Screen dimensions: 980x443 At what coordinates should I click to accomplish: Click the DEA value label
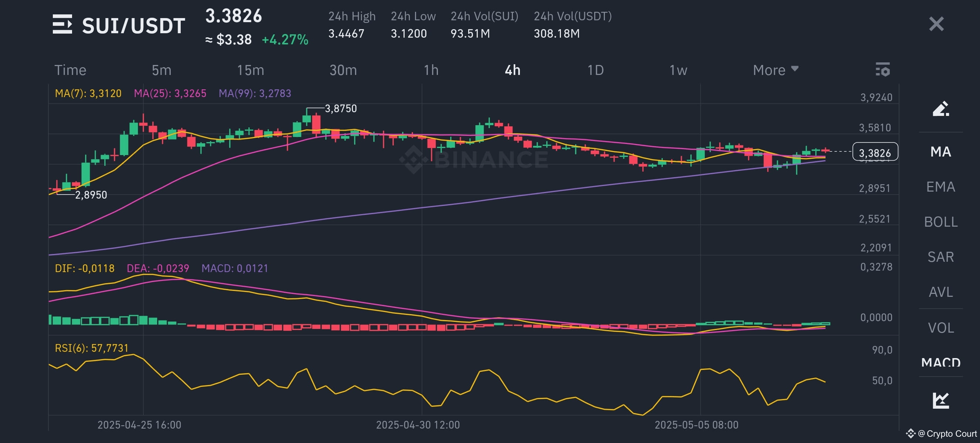click(158, 268)
